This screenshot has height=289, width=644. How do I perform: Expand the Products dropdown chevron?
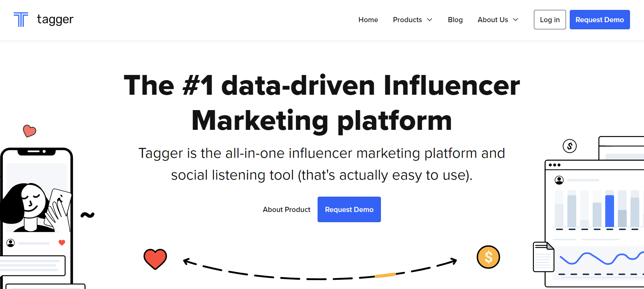pyautogui.click(x=430, y=20)
